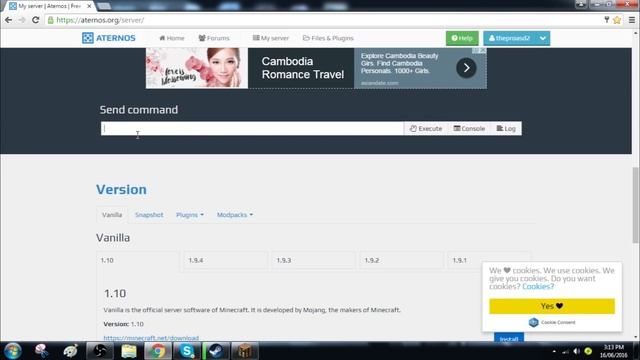This screenshot has width=640, height=360.
Task: Select Vanilla version 1.10 tab
Action: 138,260
